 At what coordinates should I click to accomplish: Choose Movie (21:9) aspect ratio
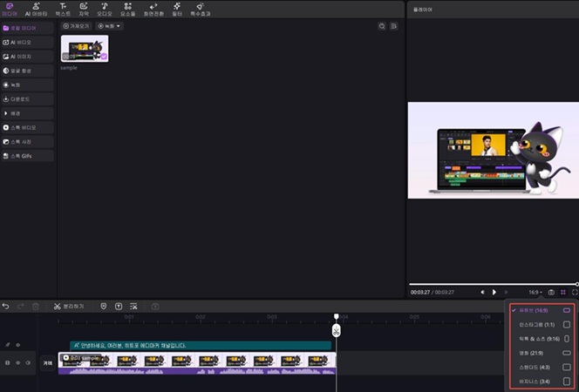coord(542,353)
